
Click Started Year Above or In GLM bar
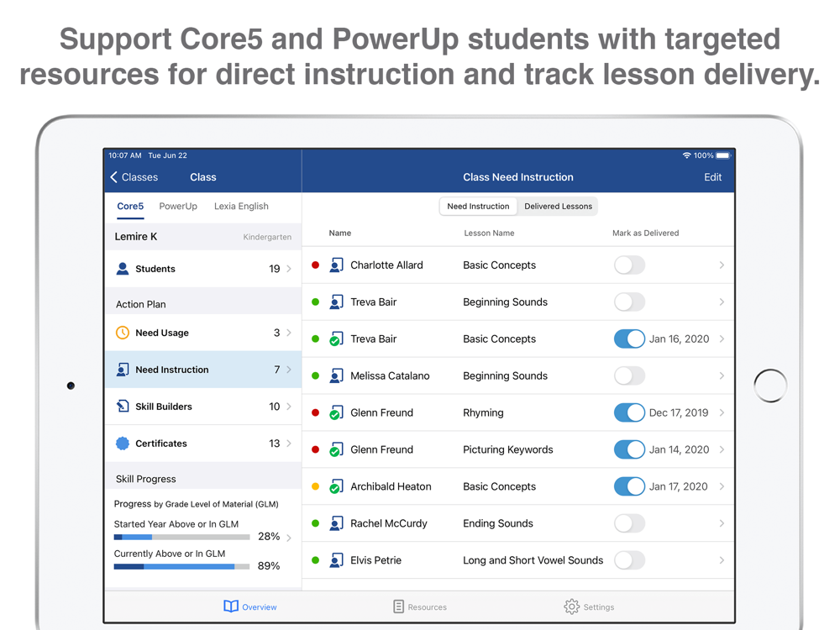tap(181, 537)
